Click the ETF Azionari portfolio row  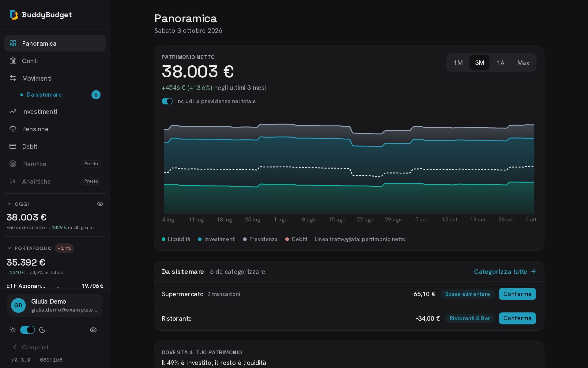pos(55,286)
